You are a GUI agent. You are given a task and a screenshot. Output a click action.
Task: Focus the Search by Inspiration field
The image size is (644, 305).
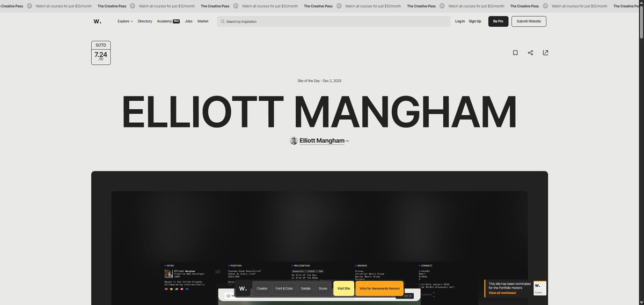(334, 21)
